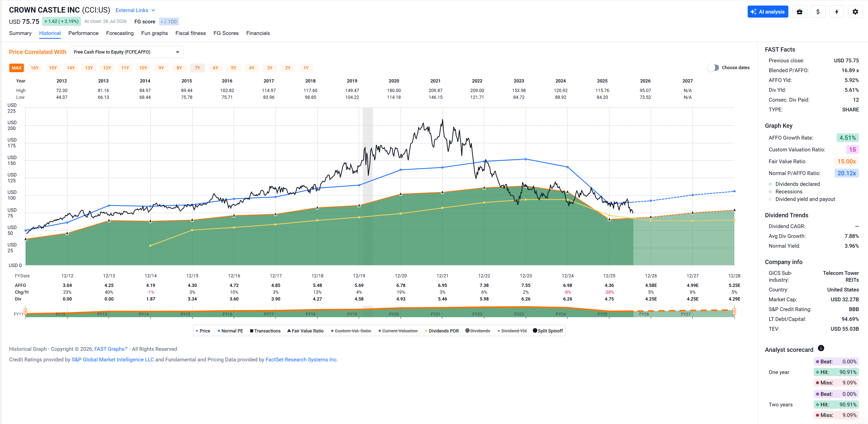868x424 pixels.
Task: Open the Price Correlated With dropdown
Action: (x=126, y=52)
